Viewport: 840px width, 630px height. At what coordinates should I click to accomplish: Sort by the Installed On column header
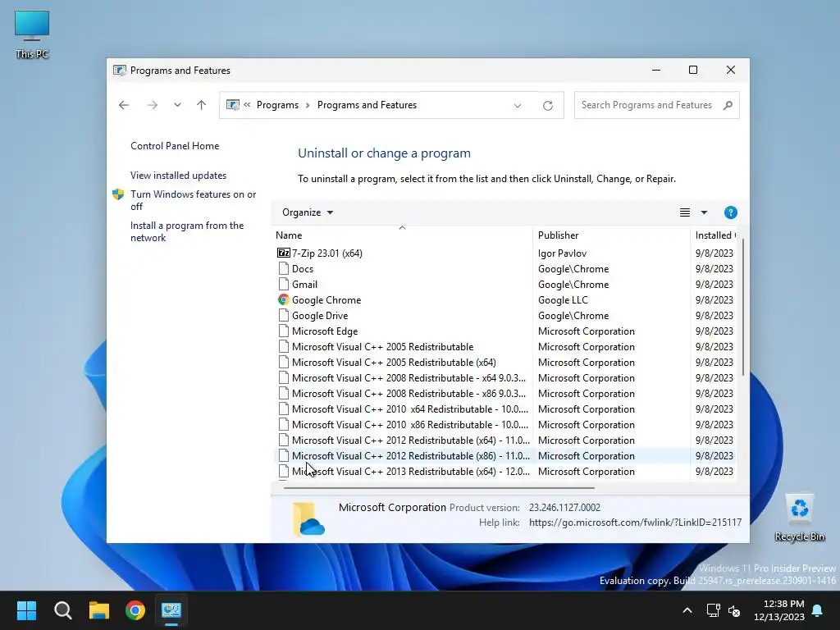(x=714, y=235)
